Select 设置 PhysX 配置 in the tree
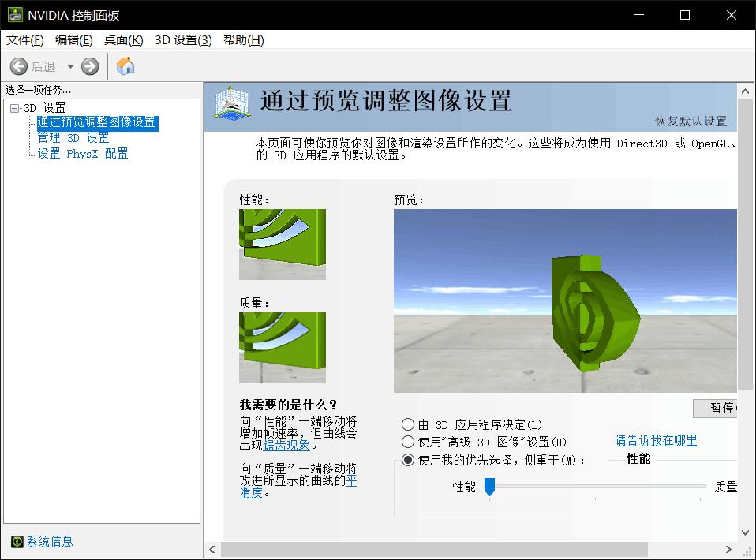This screenshot has height=560, width=756. pos(83,154)
